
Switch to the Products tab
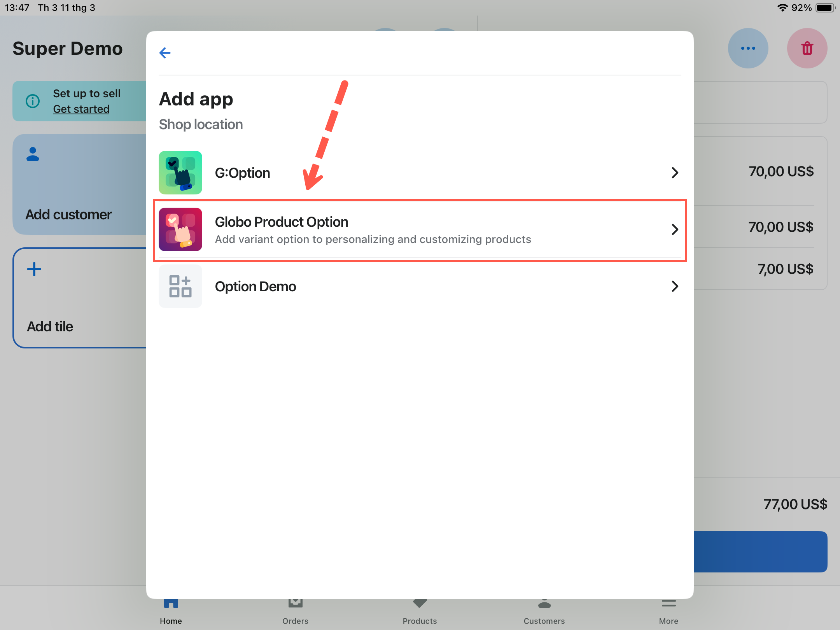(x=420, y=612)
